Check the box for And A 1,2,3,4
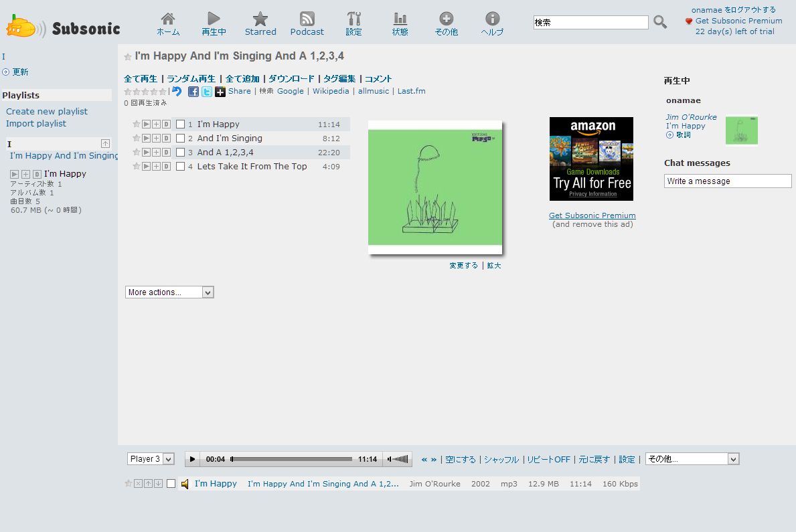The height and width of the screenshot is (532, 796). 180,153
